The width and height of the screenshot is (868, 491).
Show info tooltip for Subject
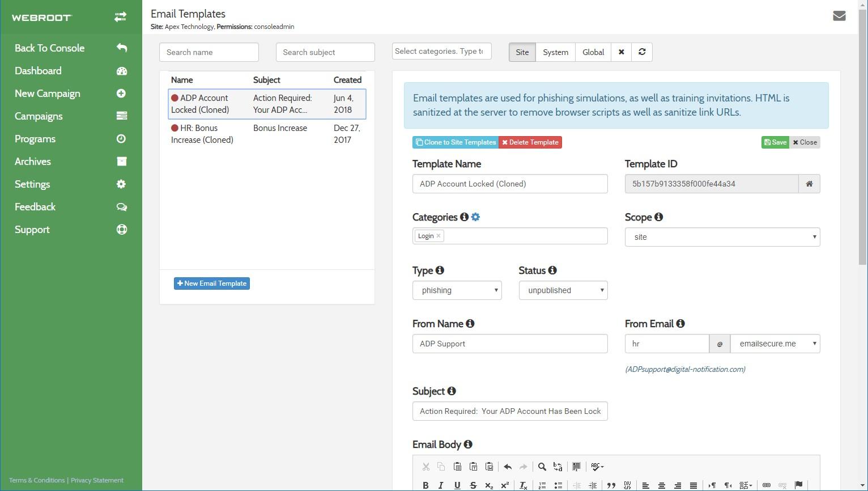pyautogui.click(x=452, y=391)
